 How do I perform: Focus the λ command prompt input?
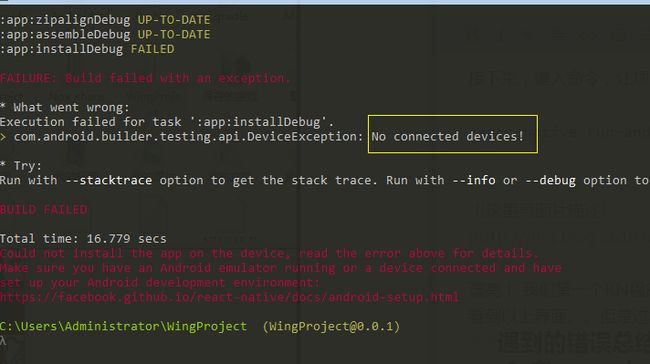pyautogui.click(x=3, y=341)
